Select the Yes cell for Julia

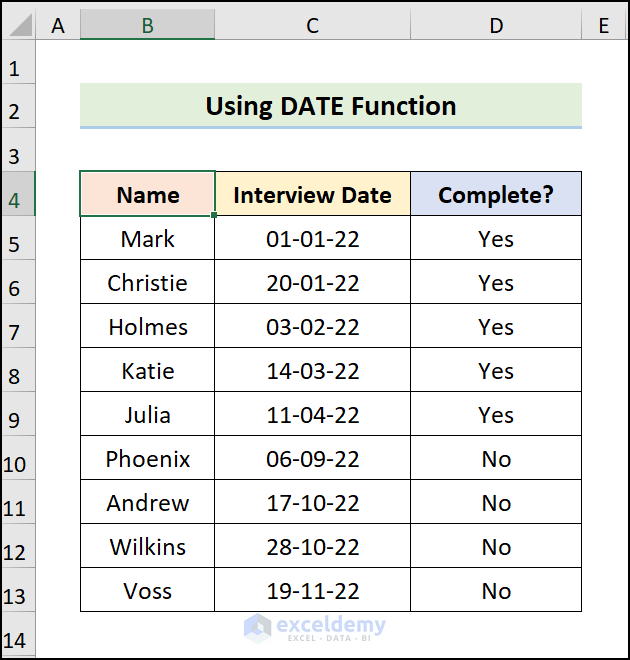(496, 415)
